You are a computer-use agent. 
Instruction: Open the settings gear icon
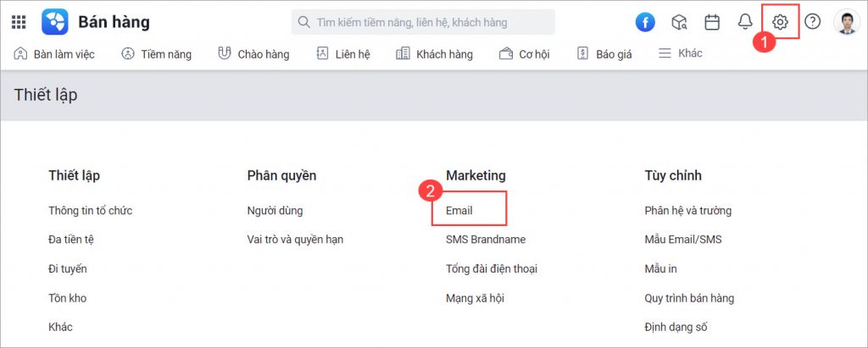coord(780,22)
